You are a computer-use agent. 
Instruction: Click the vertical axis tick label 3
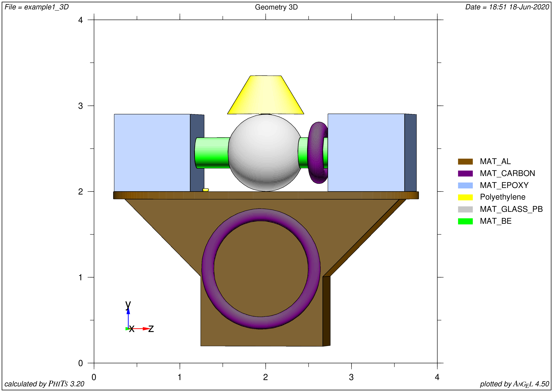80,106
